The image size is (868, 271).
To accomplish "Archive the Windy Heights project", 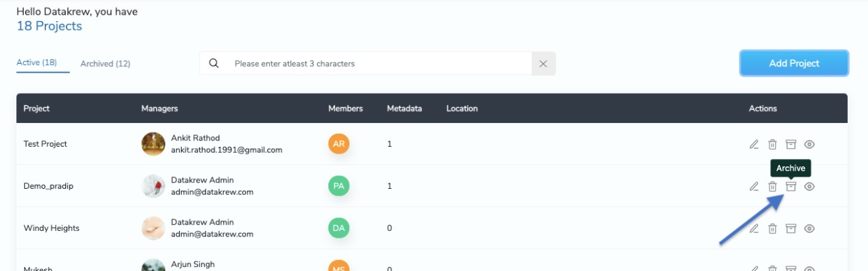I will coord(791,228).
